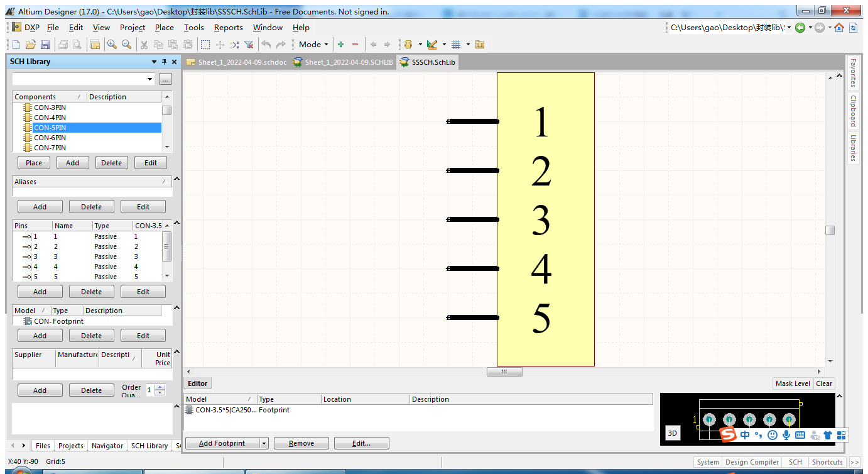Open the file path address dropdown
This screenshot has width=868, height=474.
coord(789,28)
